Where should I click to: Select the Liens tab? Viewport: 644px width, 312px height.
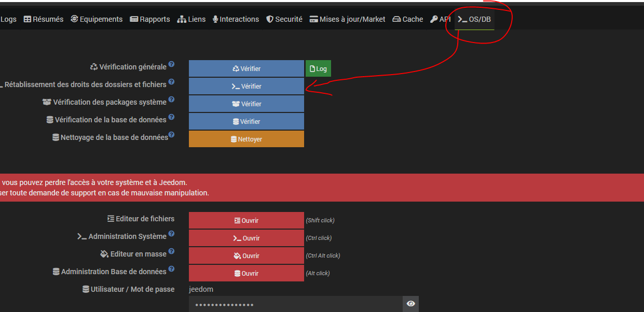pyautogui.click(x=191, y=19)
